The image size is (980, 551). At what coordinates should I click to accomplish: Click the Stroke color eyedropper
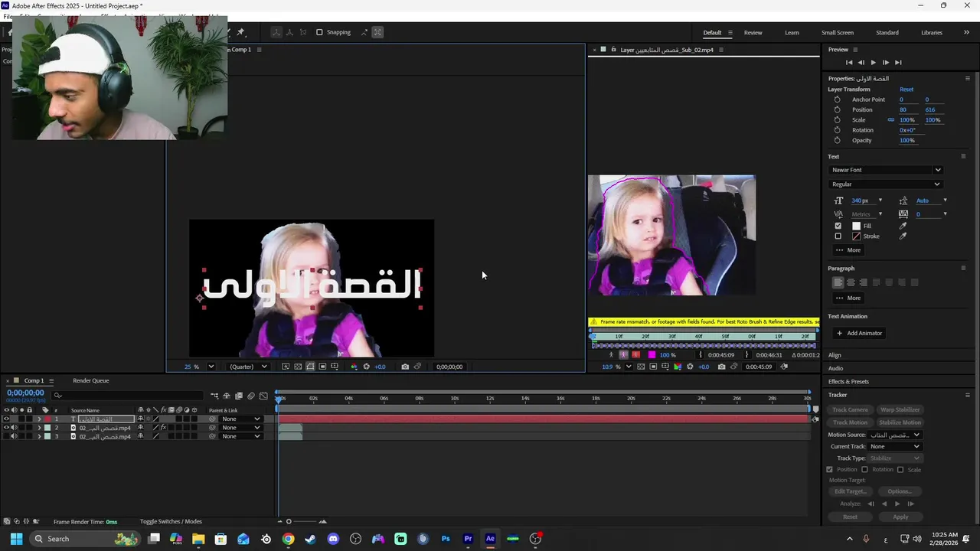pyautogui.click(x=903, y=236)
